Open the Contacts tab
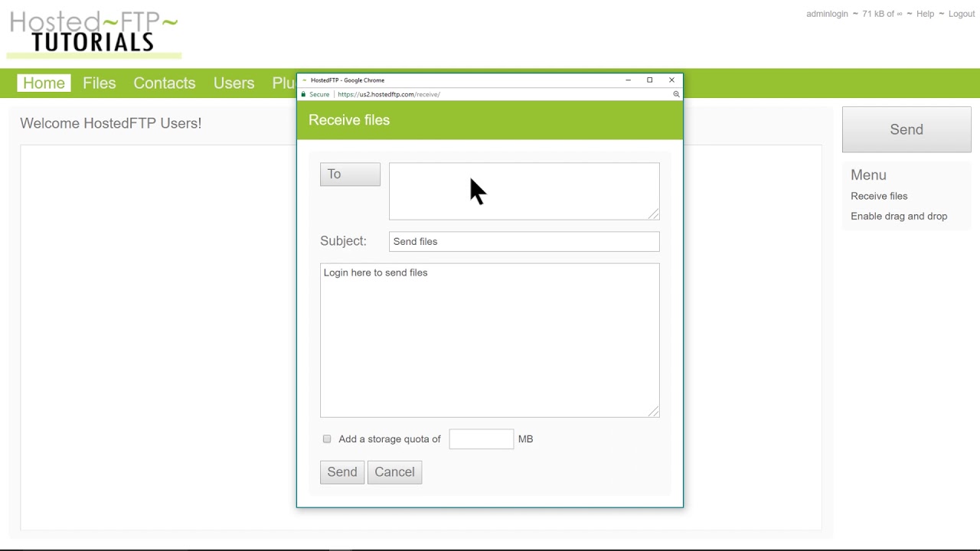 pyautogui.click(x=165, y=83)
